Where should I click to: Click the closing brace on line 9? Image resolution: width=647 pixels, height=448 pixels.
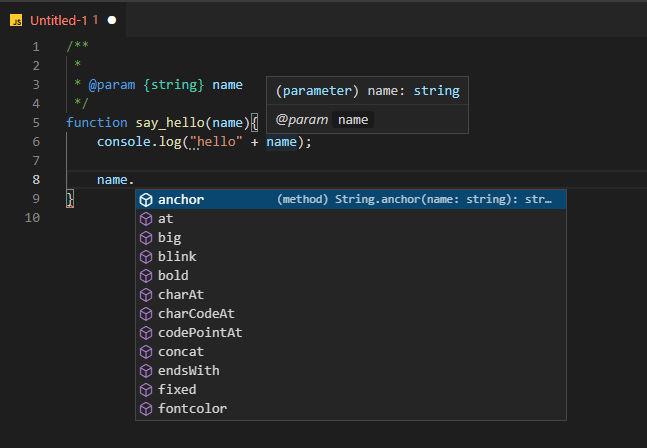click(x=70, y=199)
